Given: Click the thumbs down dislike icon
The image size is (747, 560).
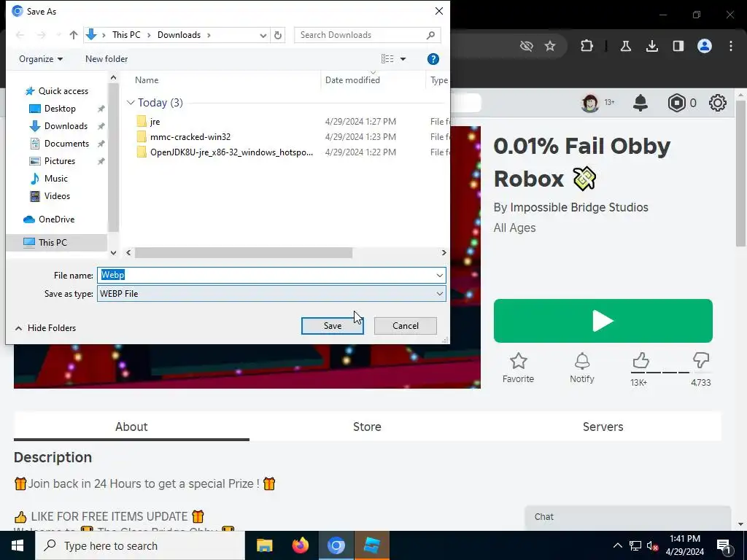Looking at the screenshot, I should point(701,360).
